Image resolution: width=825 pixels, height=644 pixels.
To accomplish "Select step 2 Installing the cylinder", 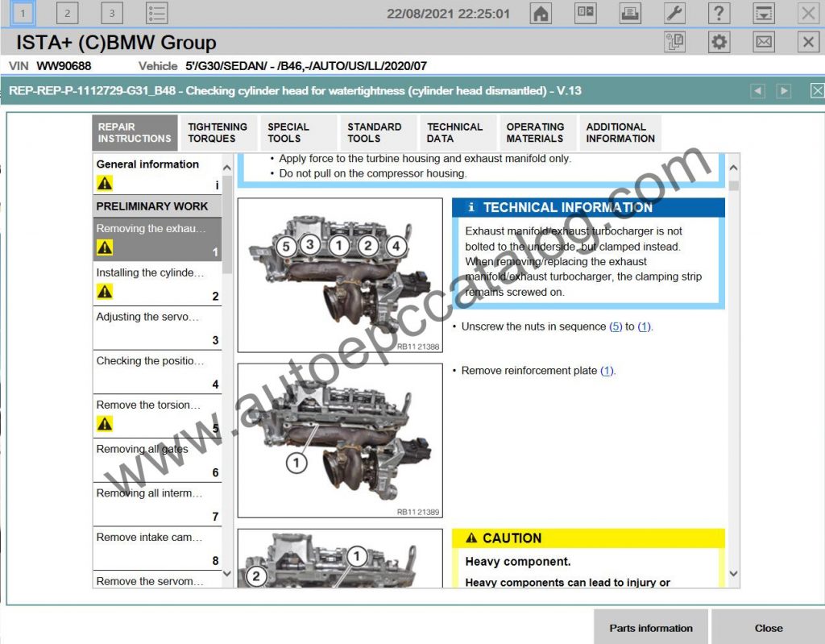I will pyautogui.click(x=157, y=283).
